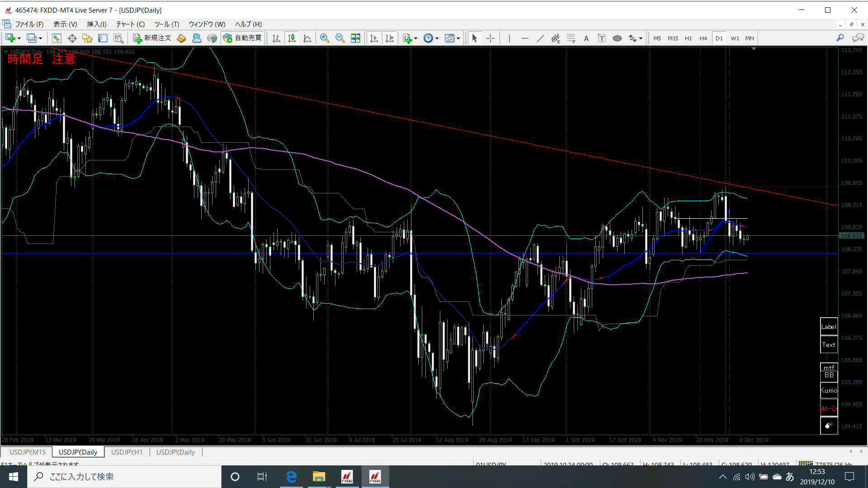Switch chart to W1 timeframe

735,38
